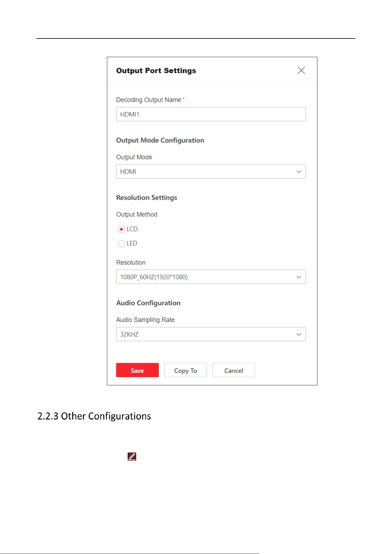Click the Copy To button

tap(186, 370)
